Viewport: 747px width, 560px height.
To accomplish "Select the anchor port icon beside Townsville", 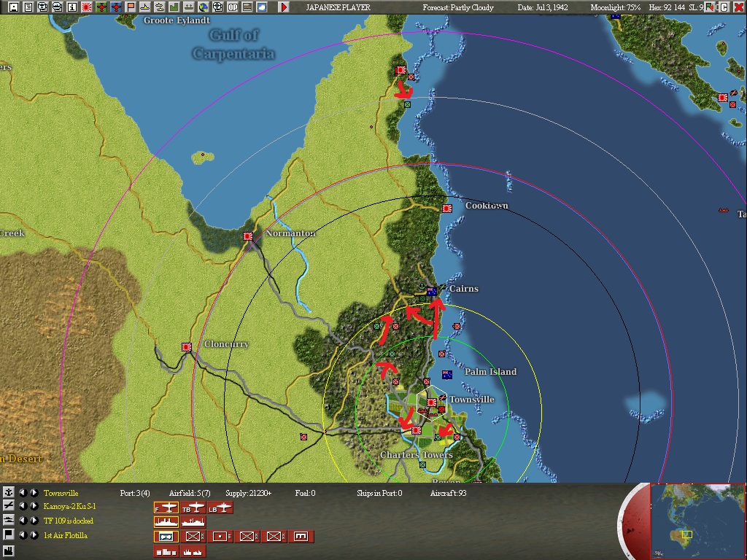I will [x=9, y=493].
